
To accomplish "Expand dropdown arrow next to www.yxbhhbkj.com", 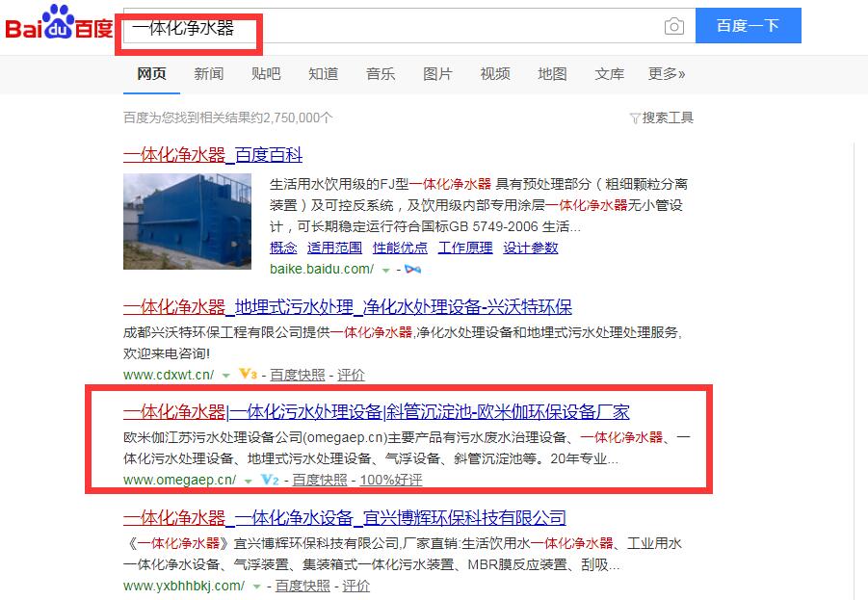I will pos(256,587).
